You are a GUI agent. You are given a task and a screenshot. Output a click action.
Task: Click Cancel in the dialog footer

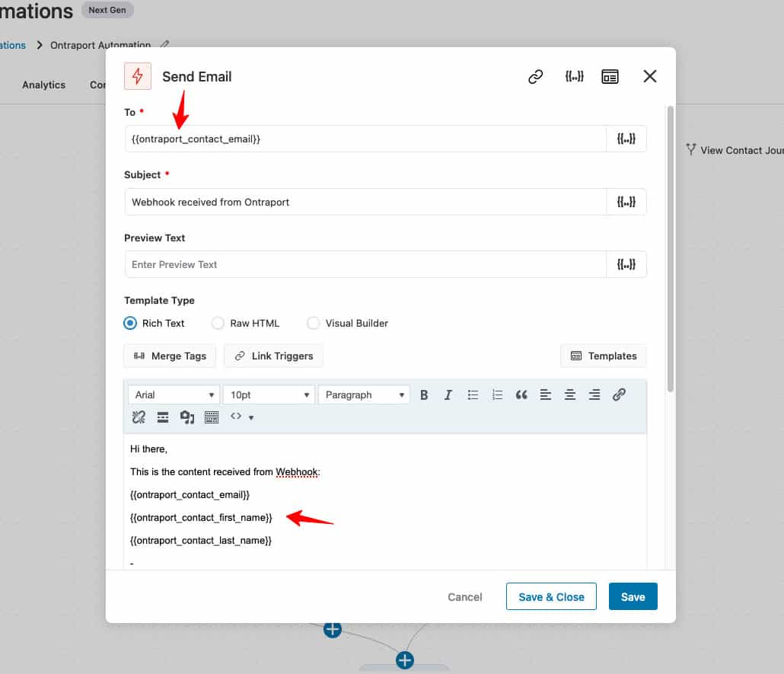[x=464, y=597]
